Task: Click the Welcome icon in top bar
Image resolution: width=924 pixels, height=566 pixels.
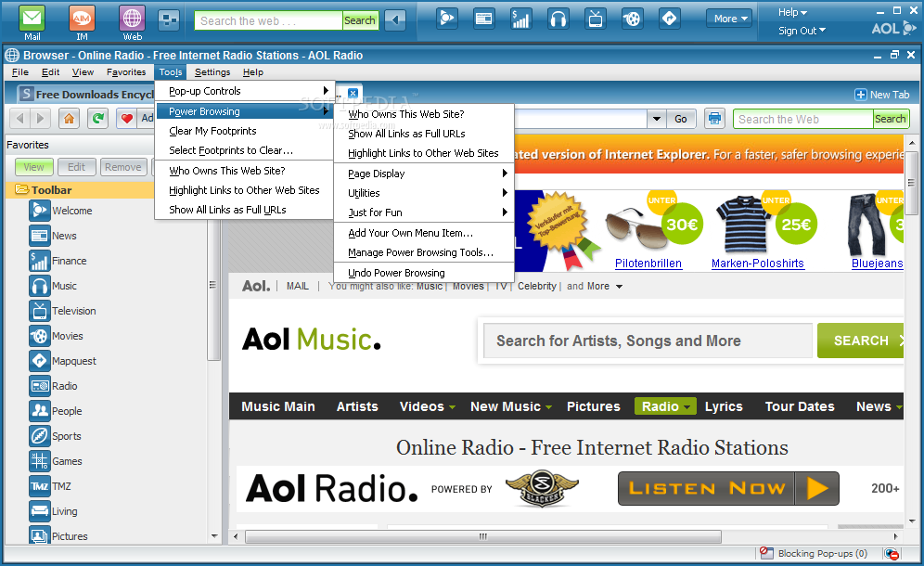Action: 447,19
